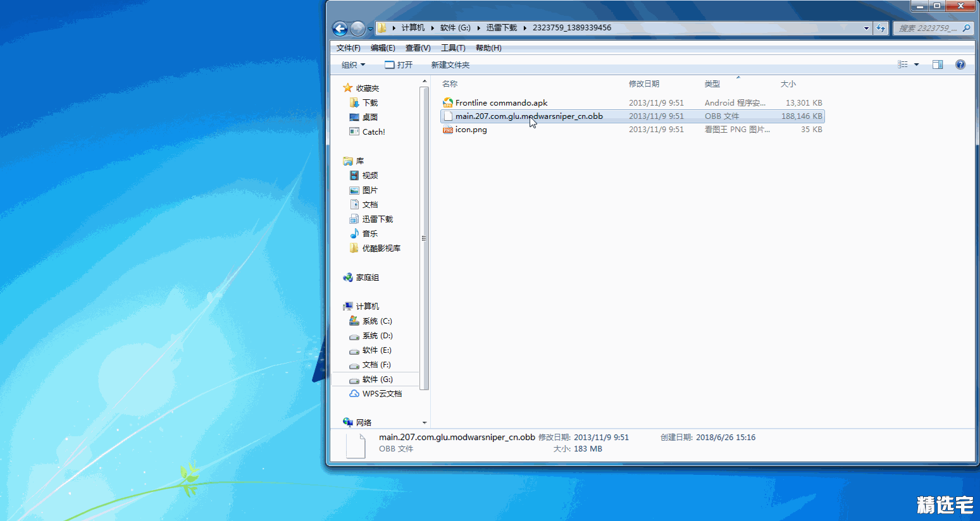Click the 计算机 computer icon in the sidebar
Screen dimensions: 980x521
[347, 306]
